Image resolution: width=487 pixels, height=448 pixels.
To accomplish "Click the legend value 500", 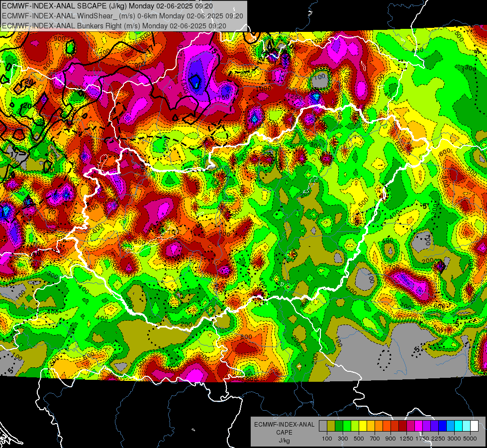I will point(359,439).
